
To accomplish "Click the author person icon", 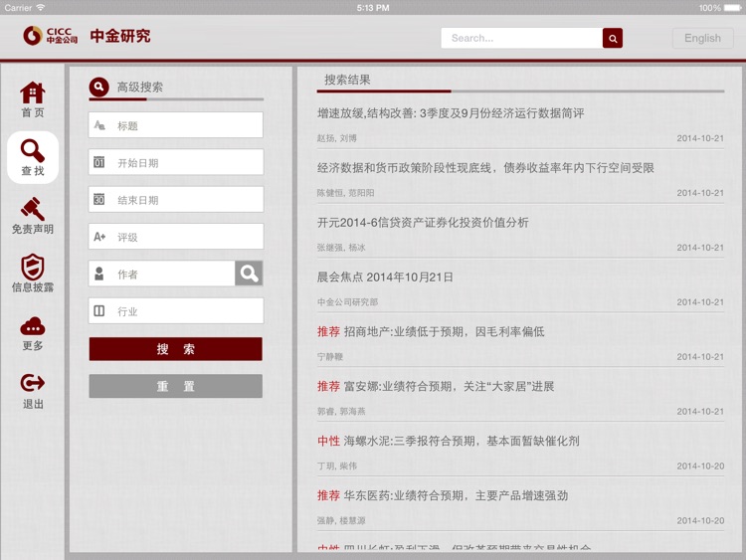I will (98, 274).
